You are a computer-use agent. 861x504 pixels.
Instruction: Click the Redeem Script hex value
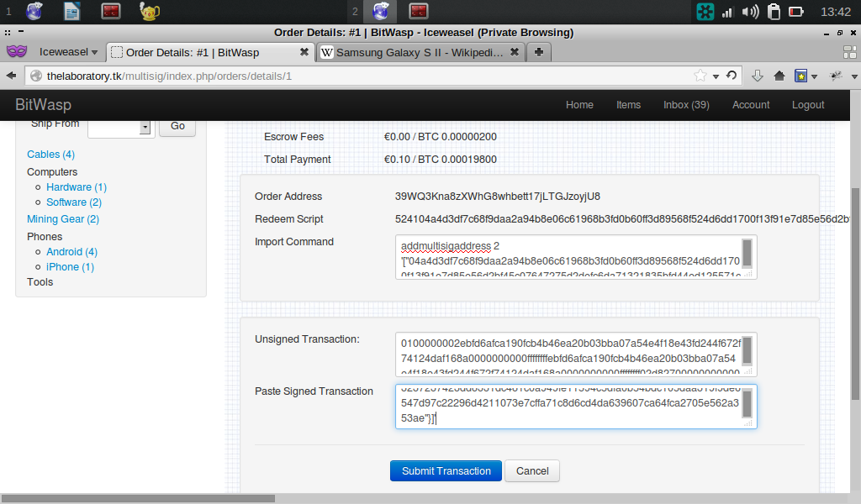point(623,219)
